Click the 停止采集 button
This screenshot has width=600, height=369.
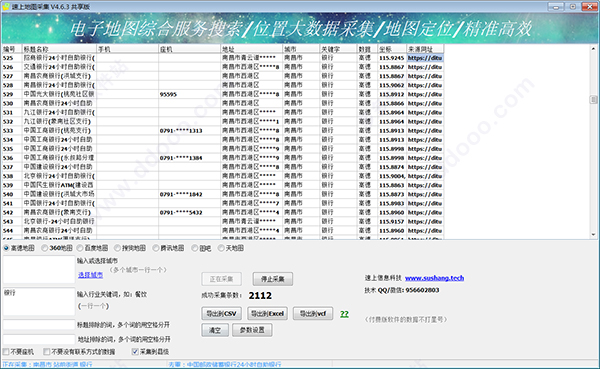pos(272,279)
